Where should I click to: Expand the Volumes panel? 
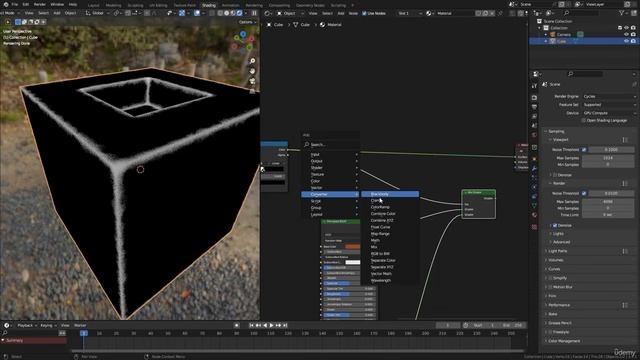pos(556,260)
